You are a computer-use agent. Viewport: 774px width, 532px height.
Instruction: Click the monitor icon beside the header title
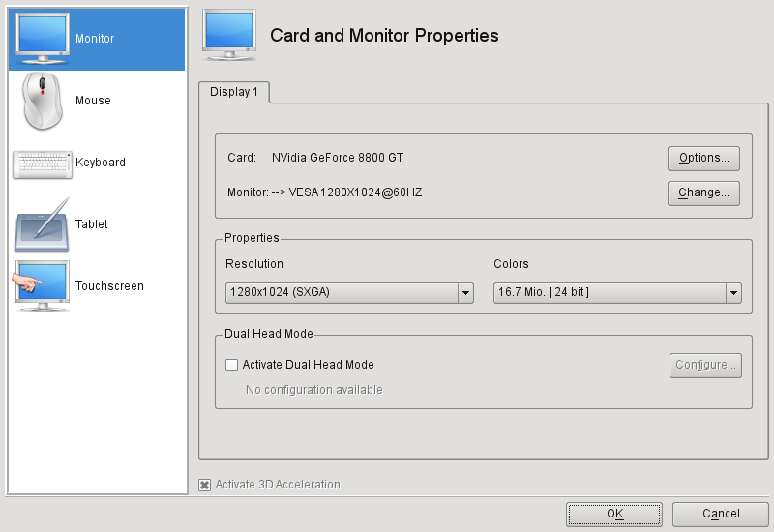[x=229, y=36]
